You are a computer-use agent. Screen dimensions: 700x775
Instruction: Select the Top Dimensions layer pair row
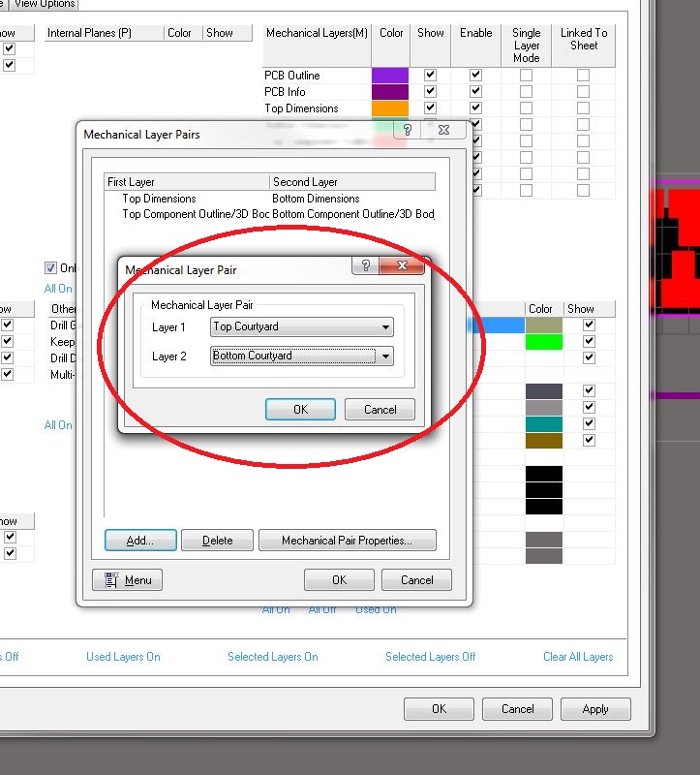tap(160, 199)
